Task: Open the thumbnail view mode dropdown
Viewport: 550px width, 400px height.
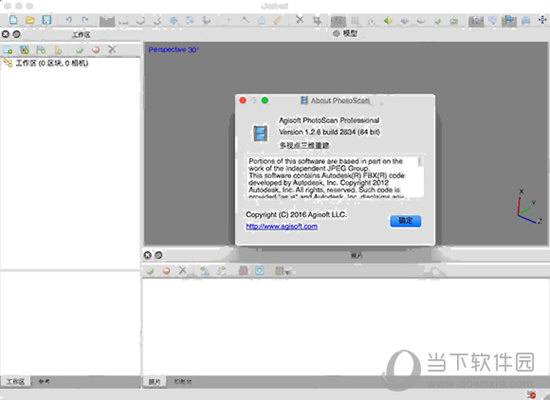Action: [x=283, y=271]
